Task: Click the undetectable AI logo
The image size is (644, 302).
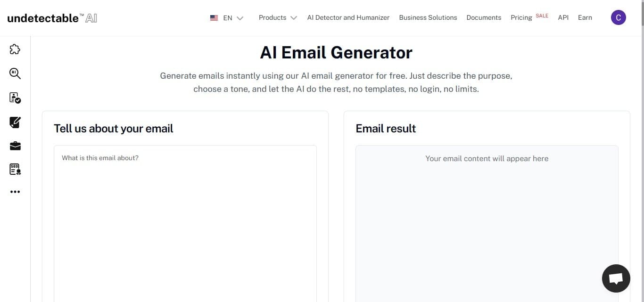Action: click(x=52, y=18)
